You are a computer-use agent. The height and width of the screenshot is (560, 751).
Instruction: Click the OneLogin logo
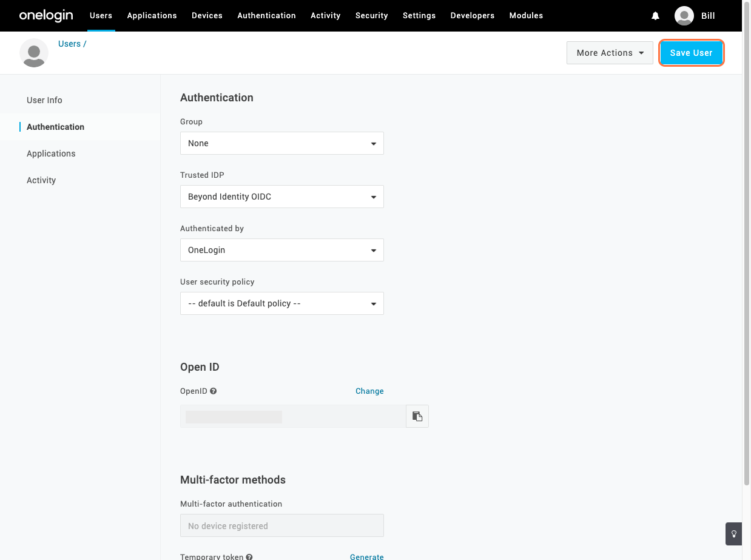[x=46, y=16]
